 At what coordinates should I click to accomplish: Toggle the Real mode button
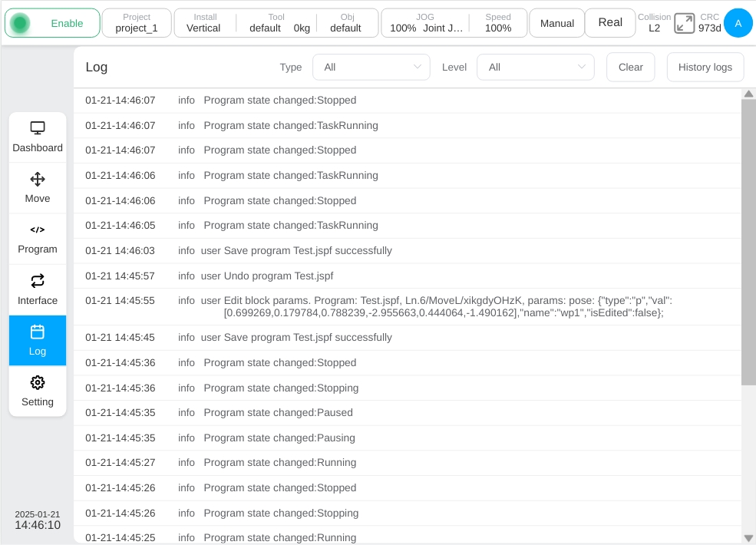[610, 23]
